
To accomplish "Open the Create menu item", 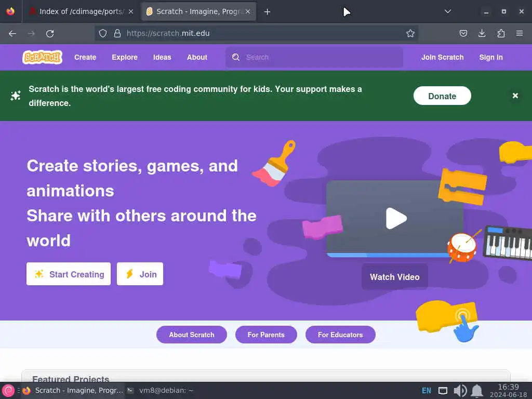I will [85, 57].
